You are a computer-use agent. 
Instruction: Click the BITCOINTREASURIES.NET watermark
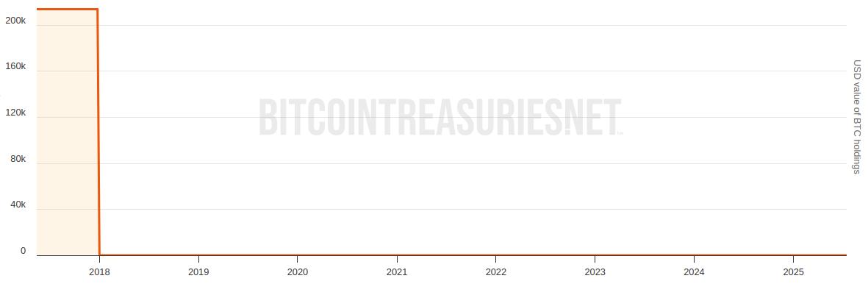(441, 117)
